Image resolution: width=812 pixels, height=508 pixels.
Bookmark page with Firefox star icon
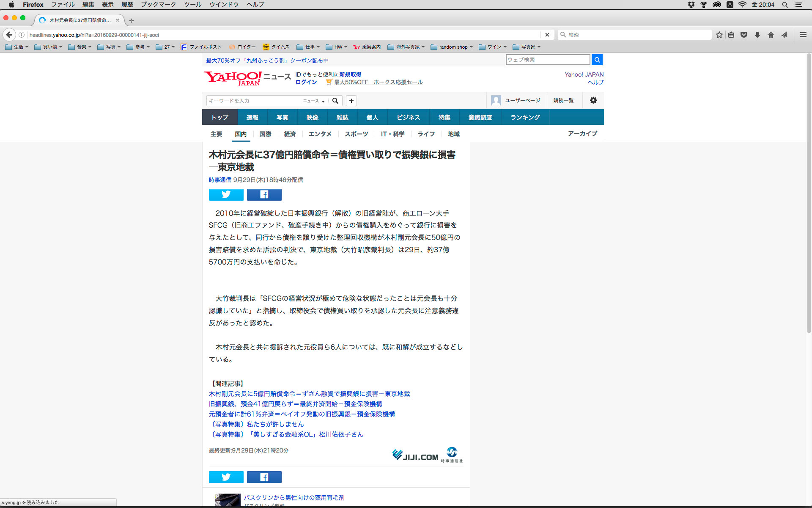(x=719, y=35)
